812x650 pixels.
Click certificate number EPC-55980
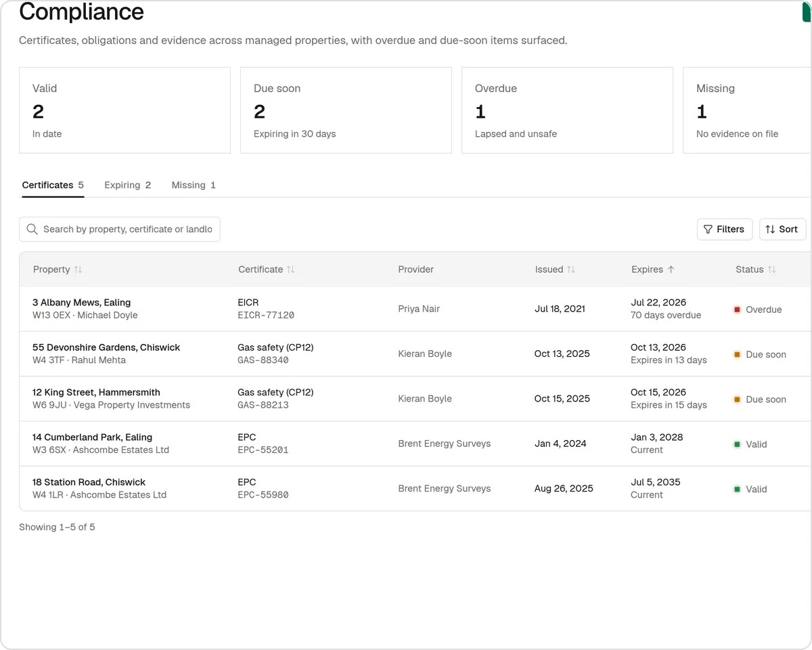tap(263, 495)
